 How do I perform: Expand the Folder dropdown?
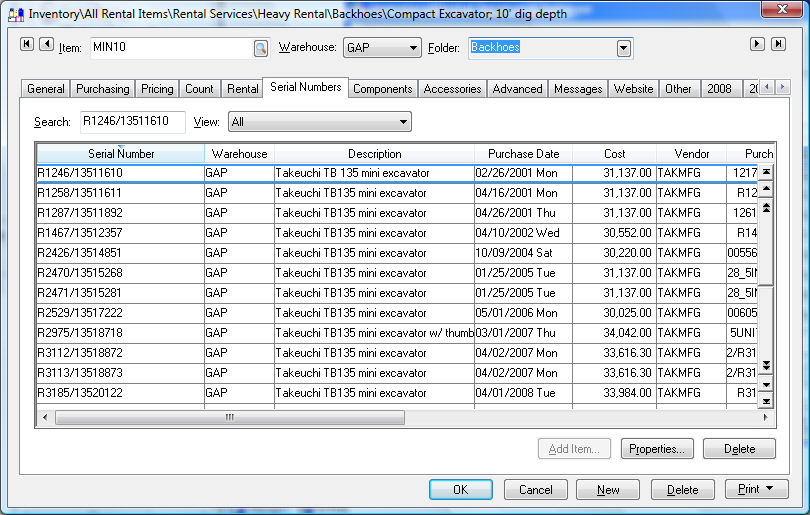[x=624, y=48]
